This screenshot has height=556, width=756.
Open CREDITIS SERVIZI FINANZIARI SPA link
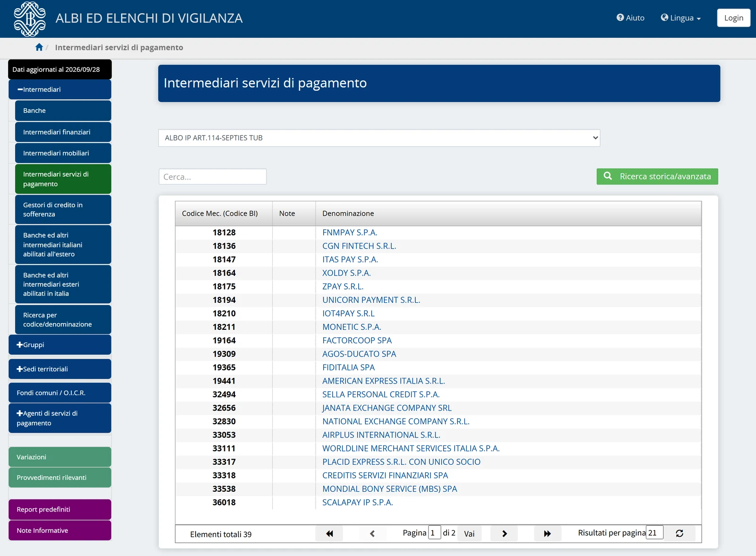385,476
